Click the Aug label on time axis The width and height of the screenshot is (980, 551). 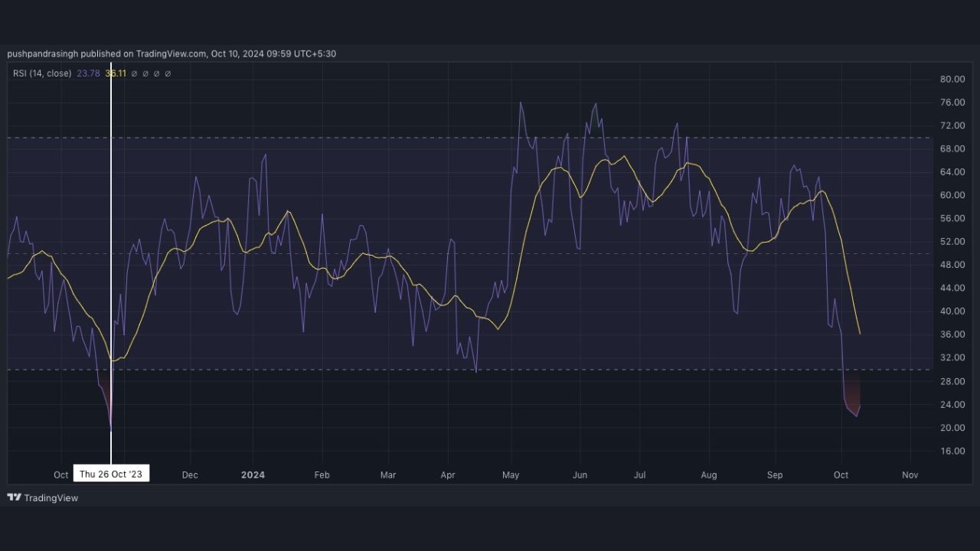(x=709, y=475)
